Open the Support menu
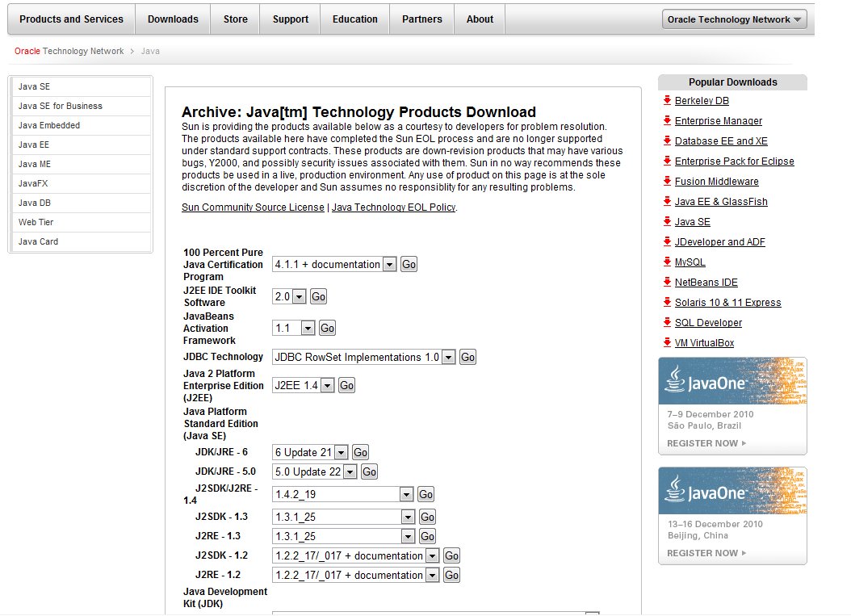Screen dimensions: 851x616 tap(291, 19)
